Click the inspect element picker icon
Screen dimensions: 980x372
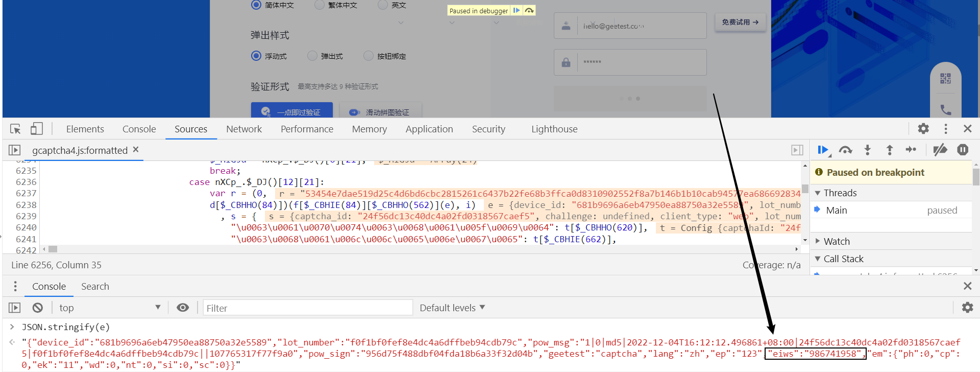click(x=15, y=129)
